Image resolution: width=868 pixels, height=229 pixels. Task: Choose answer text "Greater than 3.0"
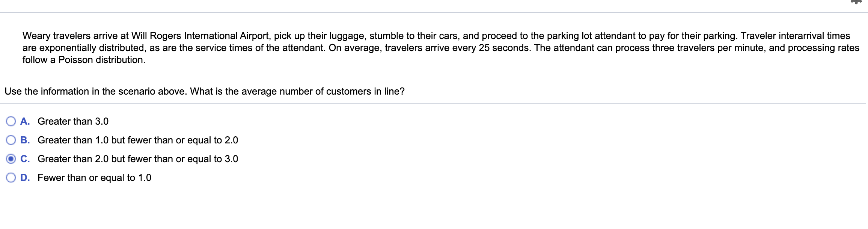[x=73, y=121]
